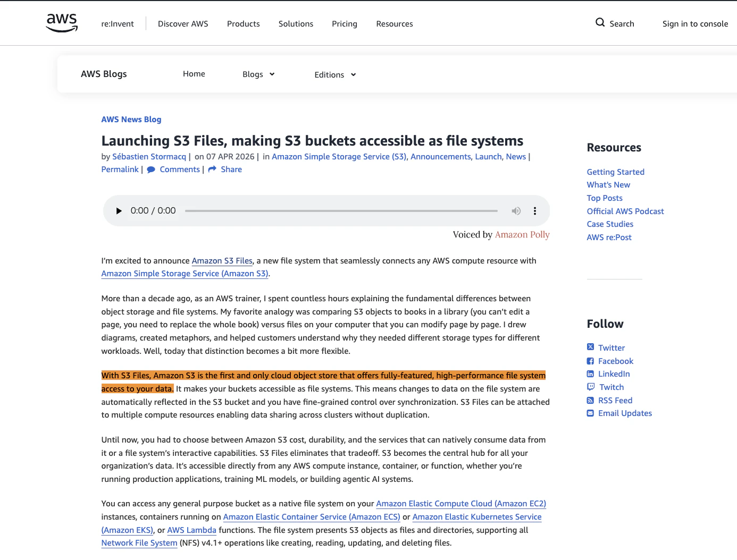Open the Amazon Polly link

point(522,235)
